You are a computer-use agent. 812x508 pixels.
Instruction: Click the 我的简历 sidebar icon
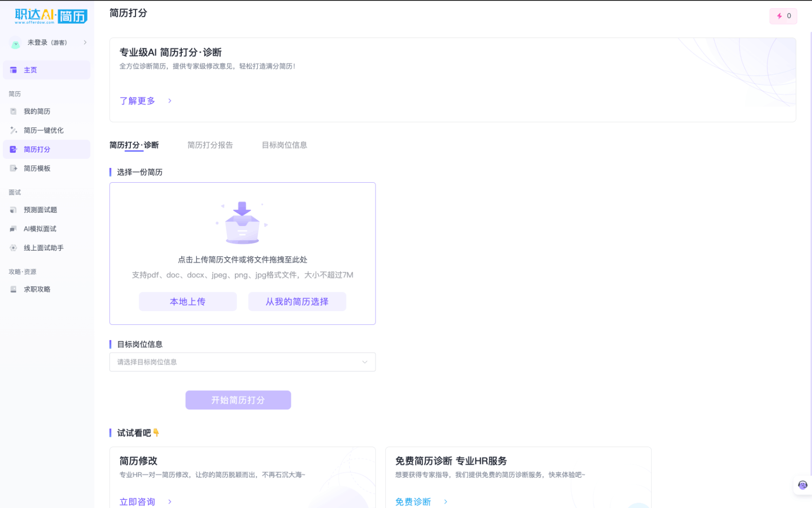(14, 111)
